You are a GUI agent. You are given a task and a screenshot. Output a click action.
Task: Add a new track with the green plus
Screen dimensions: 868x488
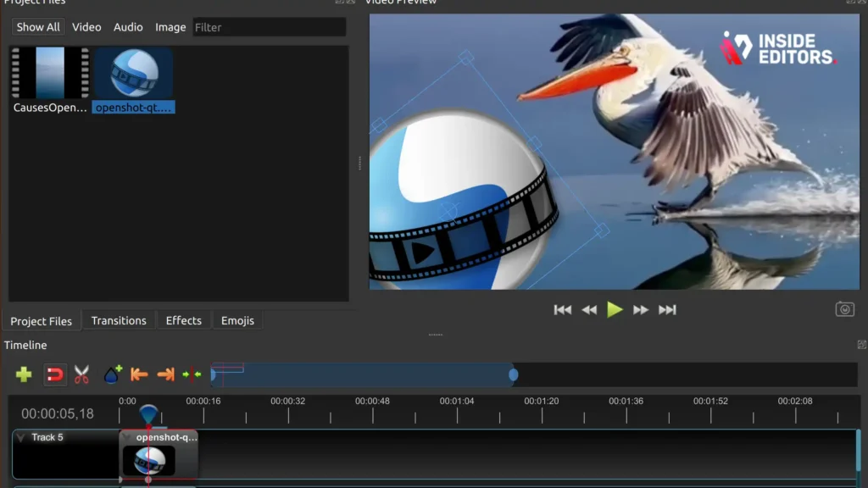(24, 374)
